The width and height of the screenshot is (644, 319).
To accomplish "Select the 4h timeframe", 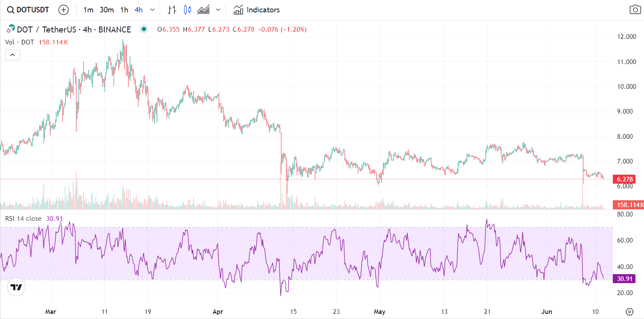I will click(x=138, y=10).
